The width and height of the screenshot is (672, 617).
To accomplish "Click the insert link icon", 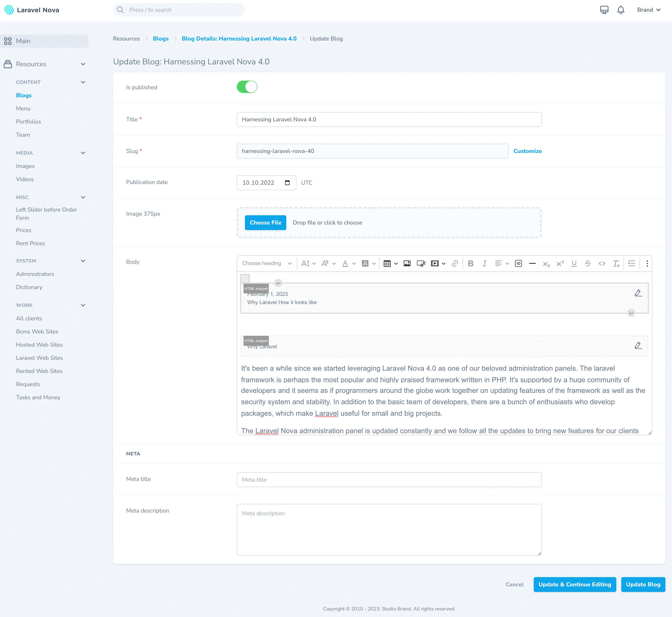I will [455, 263].
